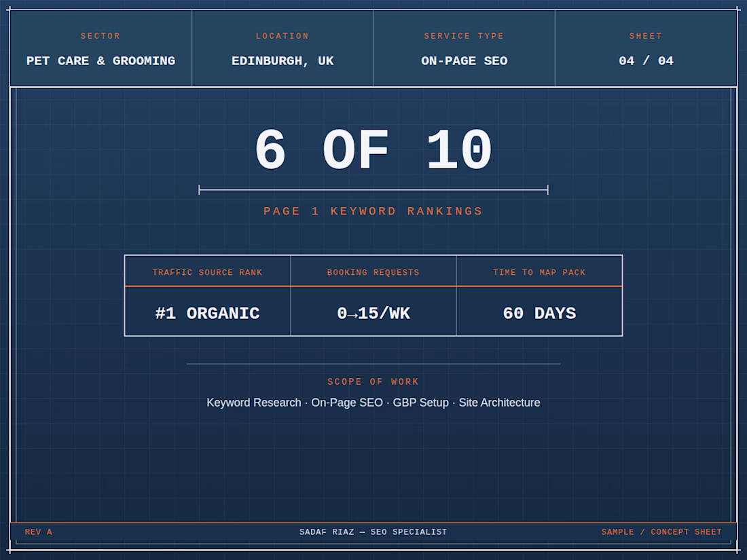The image size is (747, 560).
Task: Click the SHEET header label
Action: [x=646, y=36]
